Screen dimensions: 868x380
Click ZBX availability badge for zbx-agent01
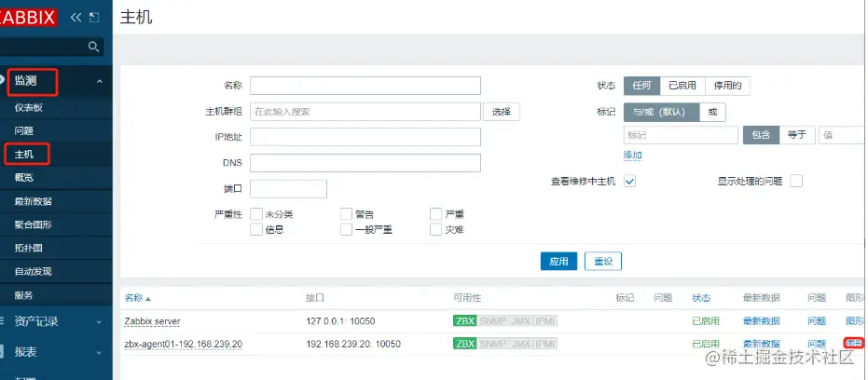(465, 344)
